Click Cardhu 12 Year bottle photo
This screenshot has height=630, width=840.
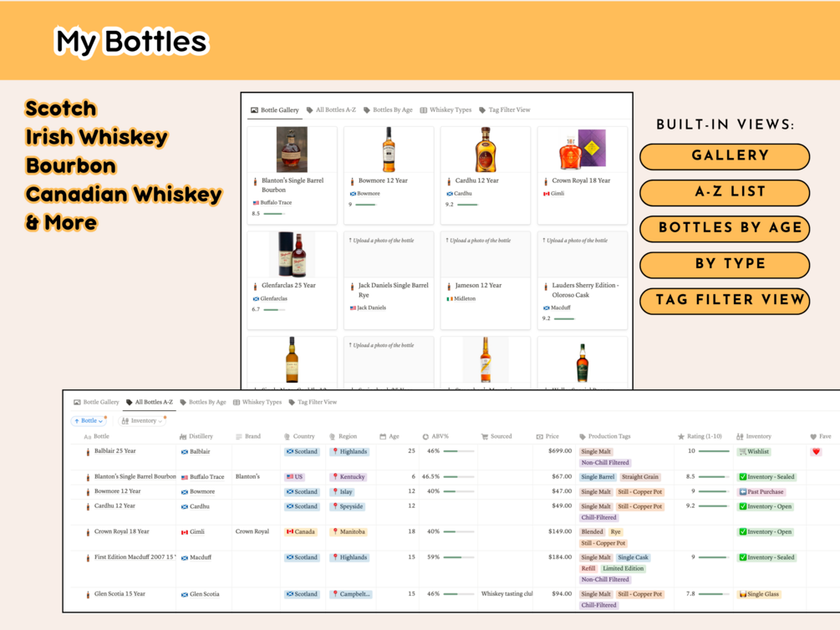(x=486, y=150)
